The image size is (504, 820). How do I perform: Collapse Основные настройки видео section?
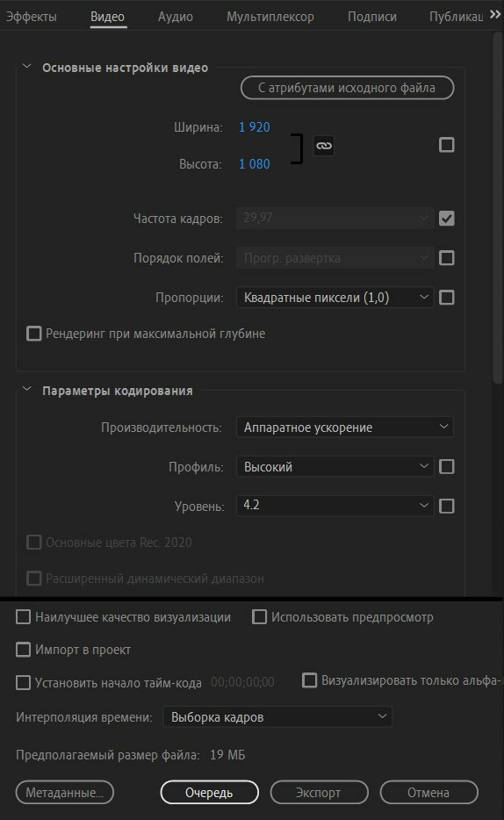26,67
